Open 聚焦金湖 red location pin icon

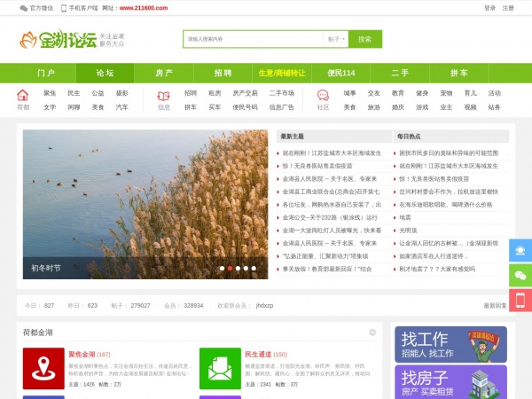tap(43, 368)
